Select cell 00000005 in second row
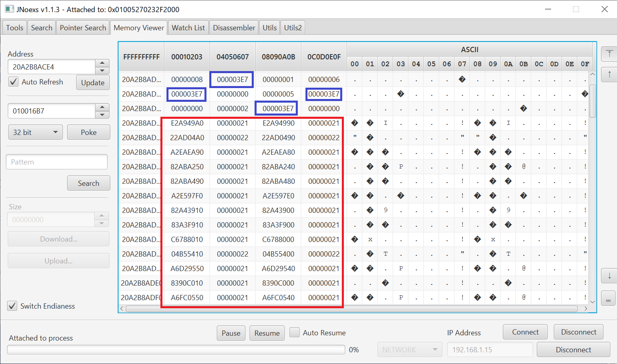Screen dimensions: 617x364 tap(278, 94)
